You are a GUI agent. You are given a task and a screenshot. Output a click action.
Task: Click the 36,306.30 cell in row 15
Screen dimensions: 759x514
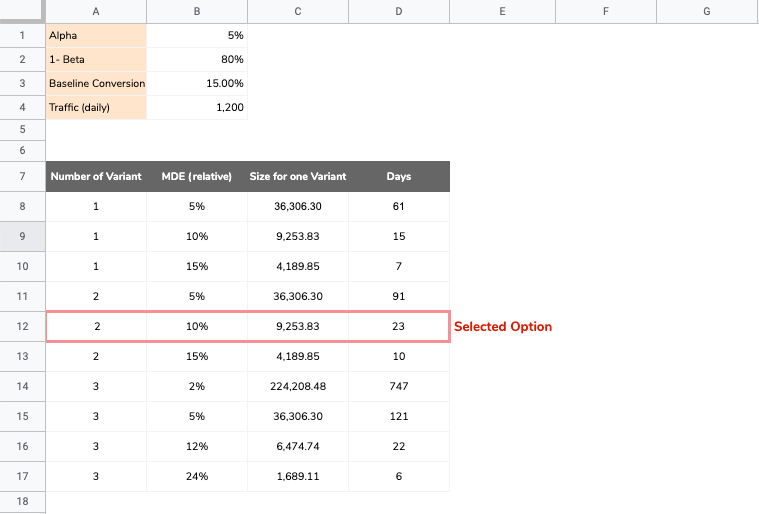pos(298,417)
